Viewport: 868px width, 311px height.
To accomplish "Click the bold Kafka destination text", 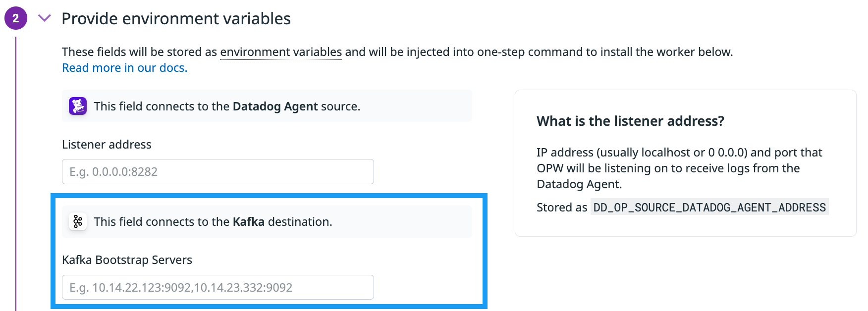I will tap(248, 222).
